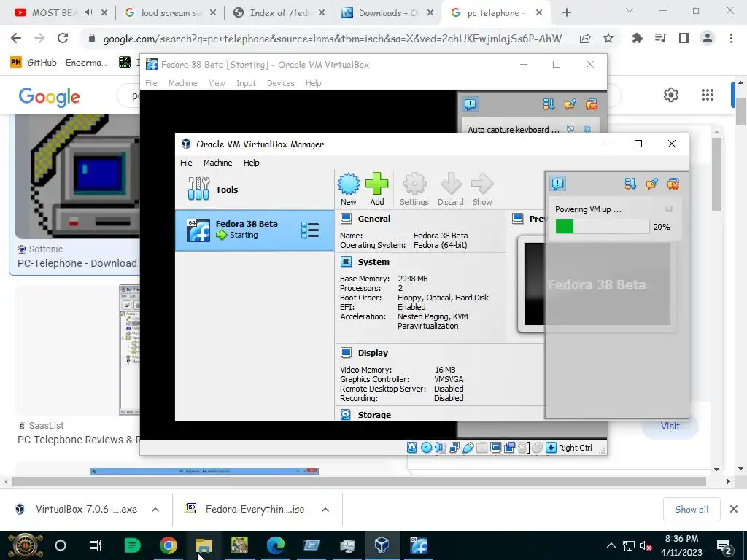747x560 pixels.
Task: Click audio indicator icon in VM status bar
Action: pos(440,448)
